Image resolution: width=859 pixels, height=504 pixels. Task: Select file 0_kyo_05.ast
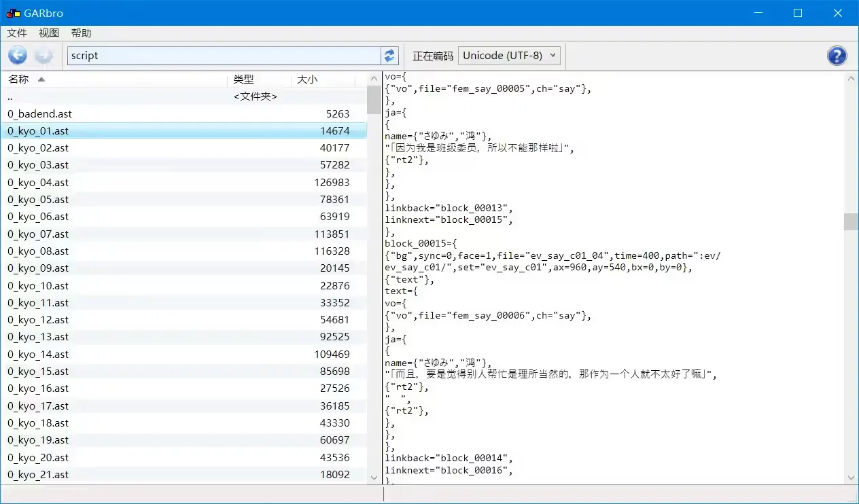point(183,200)
